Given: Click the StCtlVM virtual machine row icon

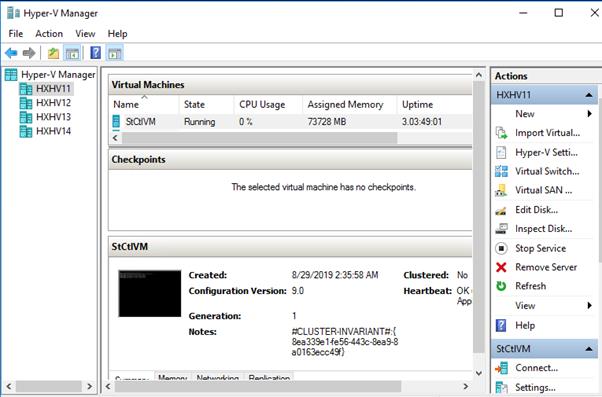Looking at the screenshot, I should (x=116, y=122).
